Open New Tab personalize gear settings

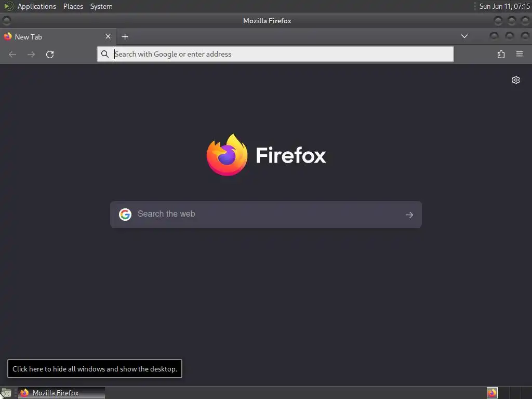click(x=516, y=80)
